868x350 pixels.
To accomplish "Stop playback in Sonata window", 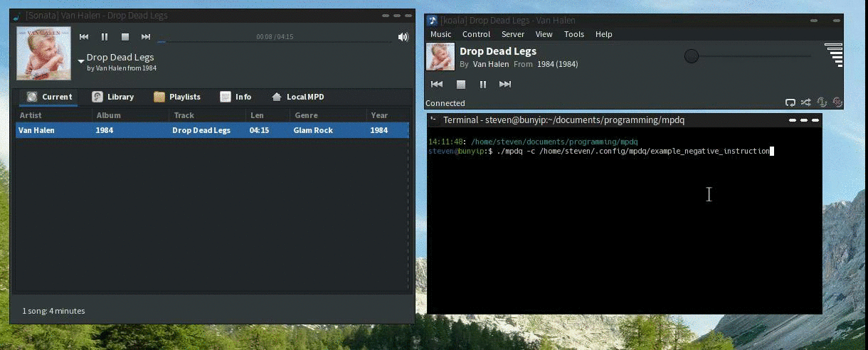I will click(125, 37).
